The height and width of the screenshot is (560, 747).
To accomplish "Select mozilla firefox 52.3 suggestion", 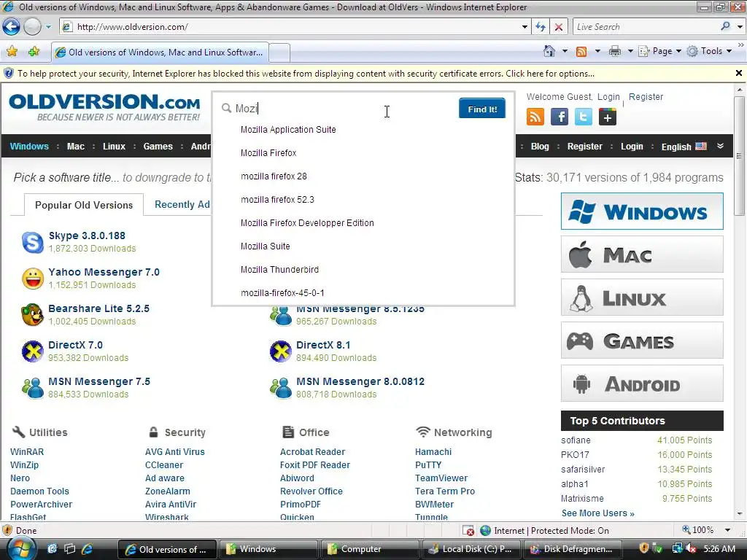I will click(277, 200).
